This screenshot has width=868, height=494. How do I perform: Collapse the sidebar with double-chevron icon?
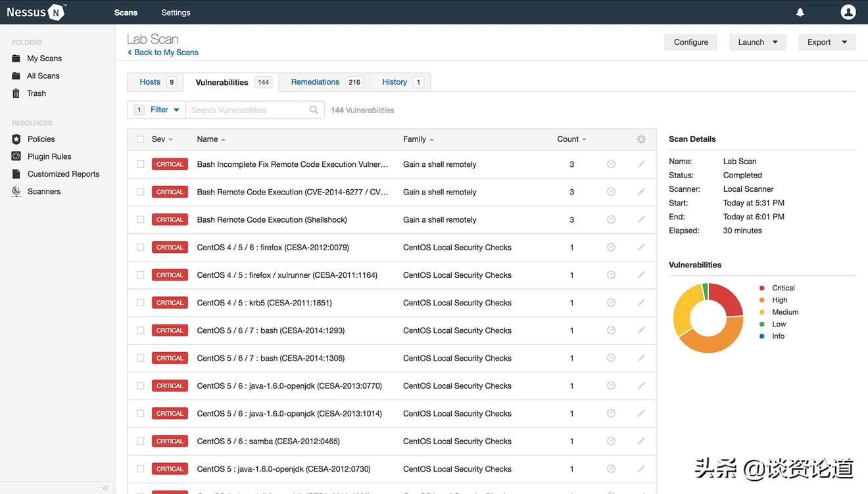[105, 488]
